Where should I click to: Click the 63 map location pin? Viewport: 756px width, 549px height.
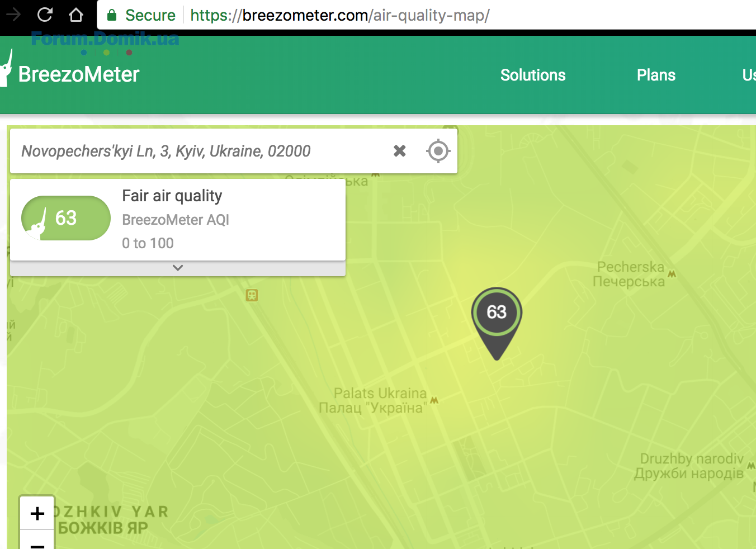[x=497, y=323]
